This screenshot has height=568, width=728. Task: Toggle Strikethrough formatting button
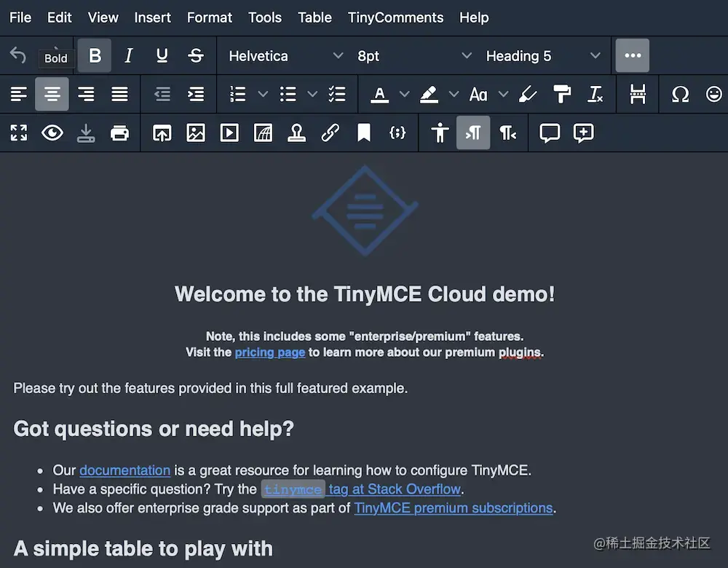pos(196,55)
